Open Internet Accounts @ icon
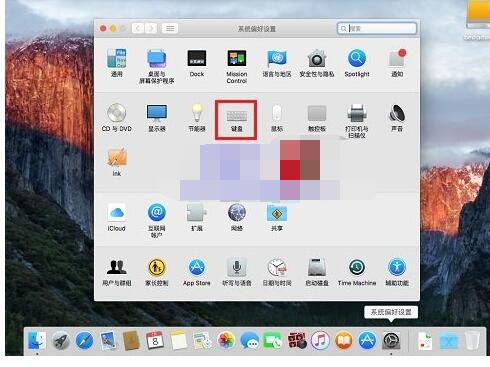 pos(157,212)
